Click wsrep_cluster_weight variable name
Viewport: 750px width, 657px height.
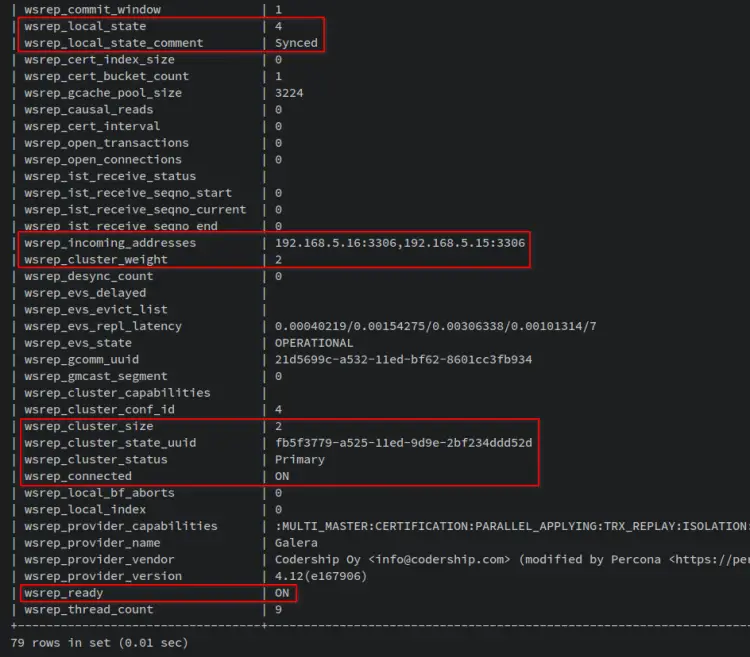96,260
